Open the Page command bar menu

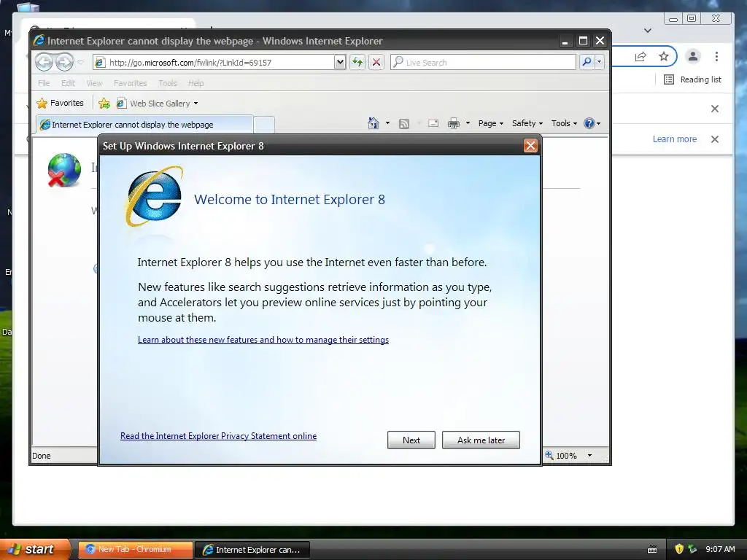[x=491, y=123]
